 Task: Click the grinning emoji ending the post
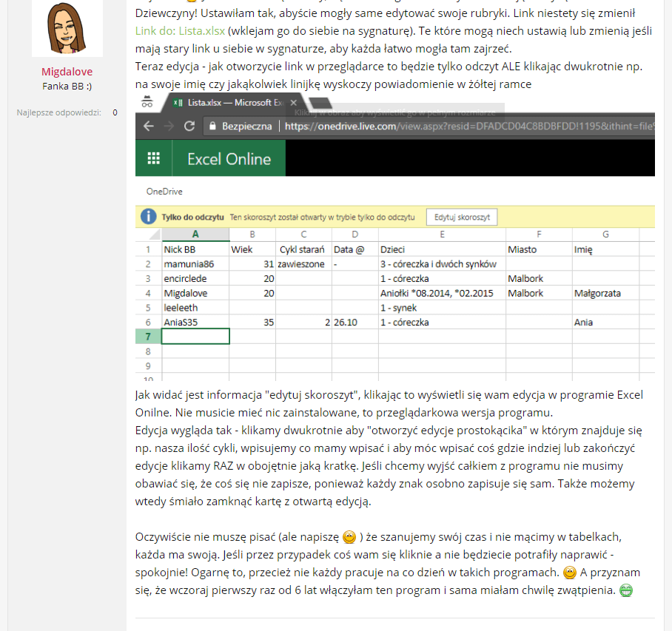click(x=625, y=591)
